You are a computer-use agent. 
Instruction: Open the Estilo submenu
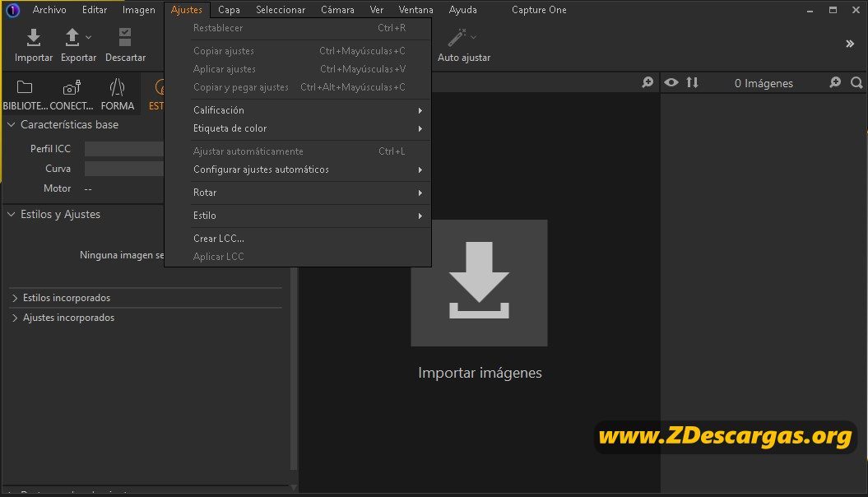[298, 216]
